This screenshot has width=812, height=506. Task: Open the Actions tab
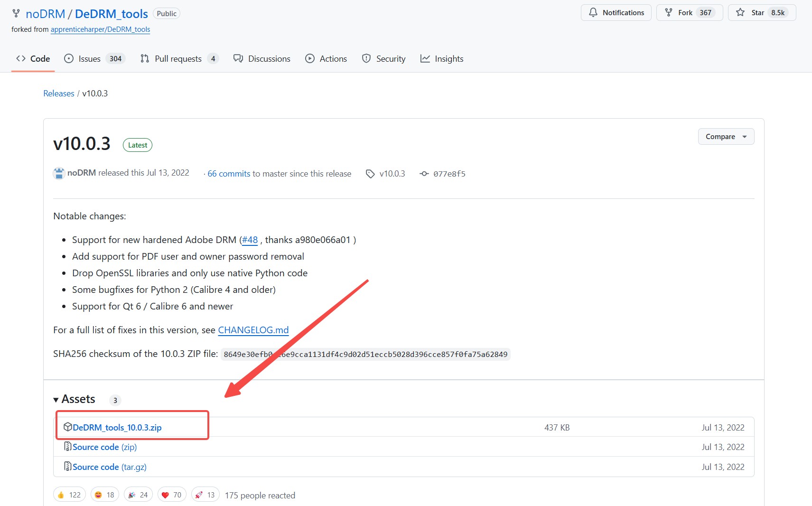click(x=326, y=59)
